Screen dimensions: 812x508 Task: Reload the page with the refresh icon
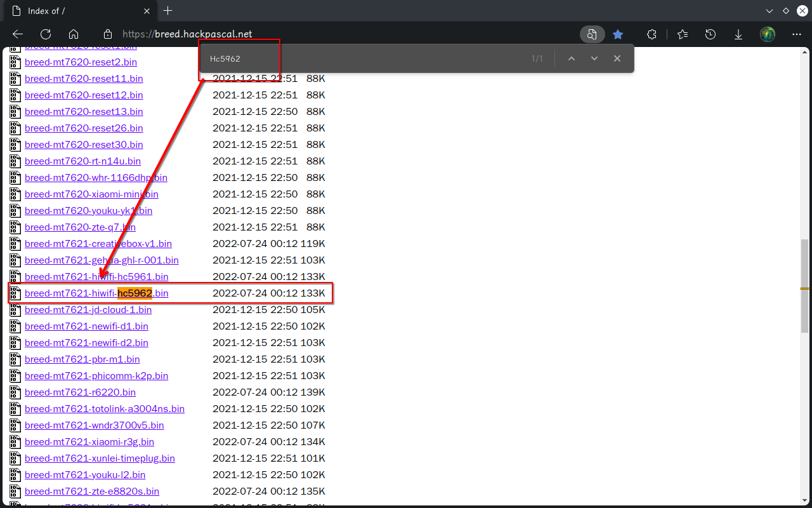pos(46,34)
